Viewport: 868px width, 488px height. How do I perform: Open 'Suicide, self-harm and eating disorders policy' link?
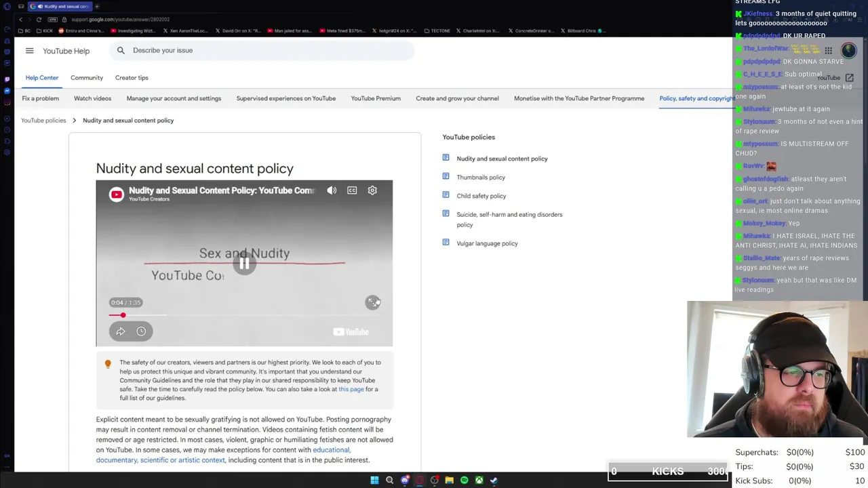coord(509,220)
